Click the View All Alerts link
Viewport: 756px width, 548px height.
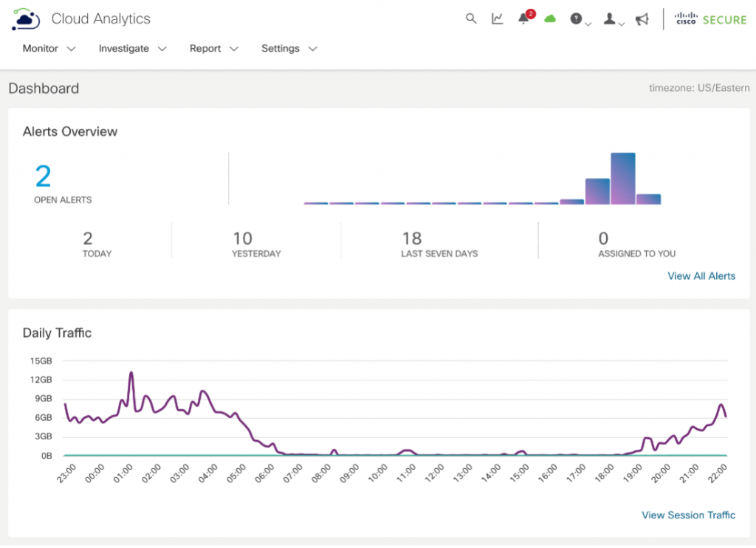tap(701, 276)
